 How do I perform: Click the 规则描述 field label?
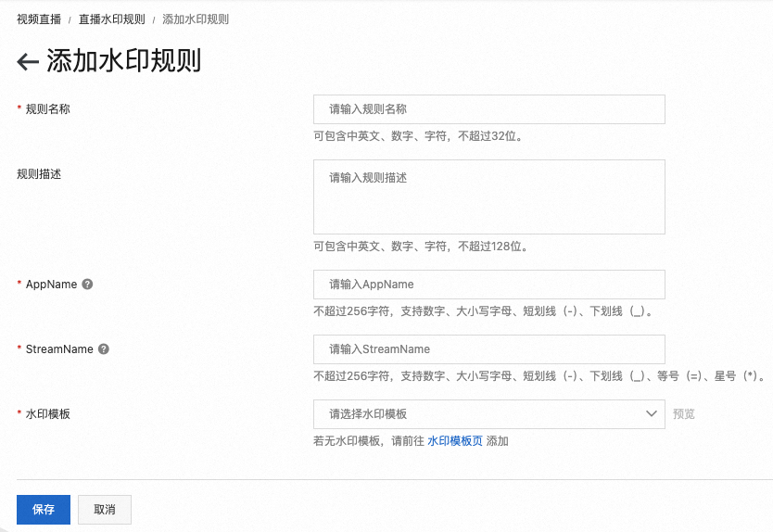tap(39, 173)
